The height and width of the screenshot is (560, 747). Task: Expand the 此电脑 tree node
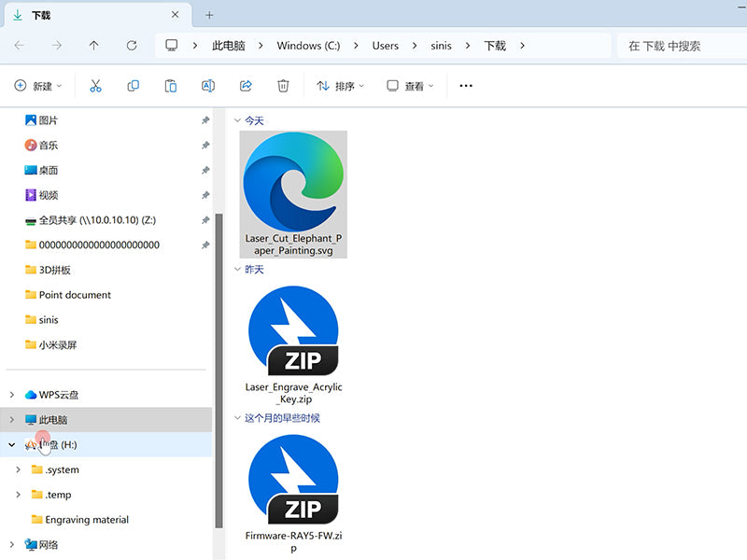pyautogui.click(x=12, y=419)
